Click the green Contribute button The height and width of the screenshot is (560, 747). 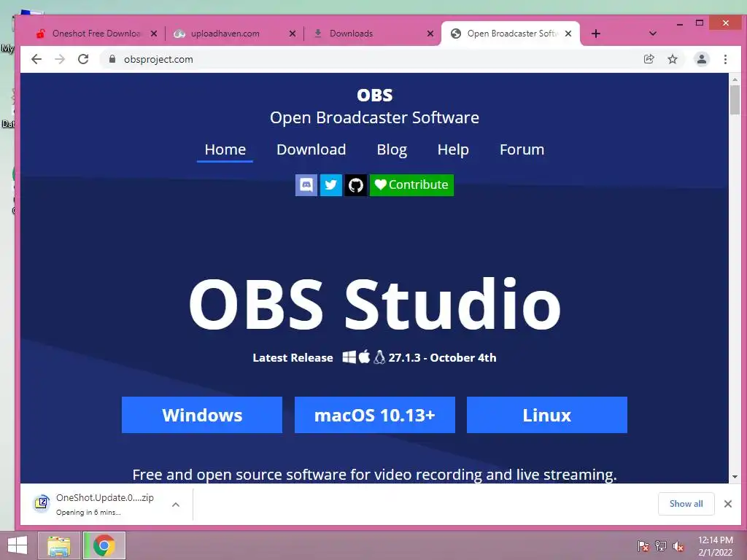click(411, 184)
